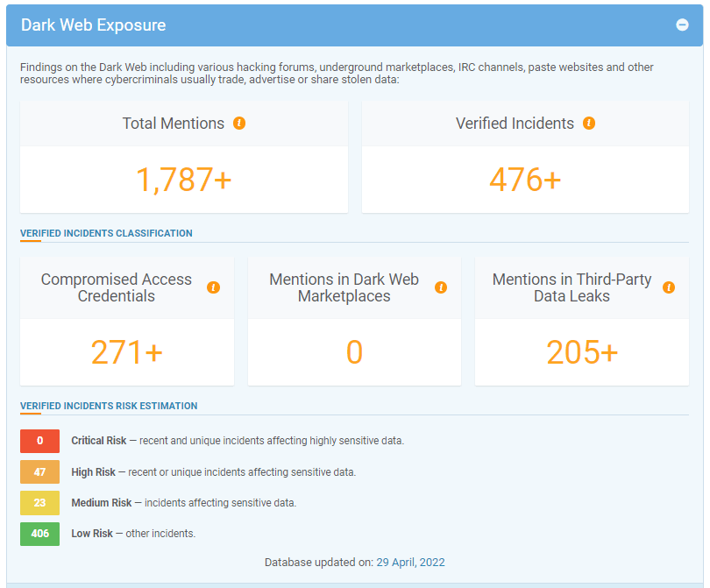The height and width of the screenshot is (588, 710).
Task: Click the Verified Incidents Risk Estimation heading
Action: (x=109, y=406)
